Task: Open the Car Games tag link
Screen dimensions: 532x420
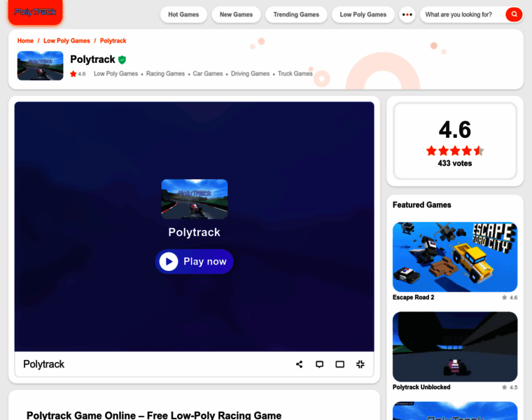Action: pos(208,73)
